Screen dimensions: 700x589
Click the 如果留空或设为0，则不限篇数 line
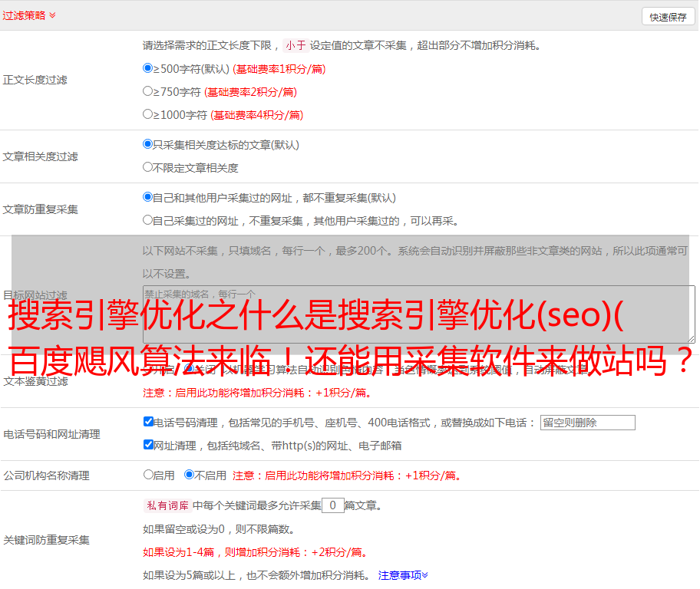click(219, 530)
